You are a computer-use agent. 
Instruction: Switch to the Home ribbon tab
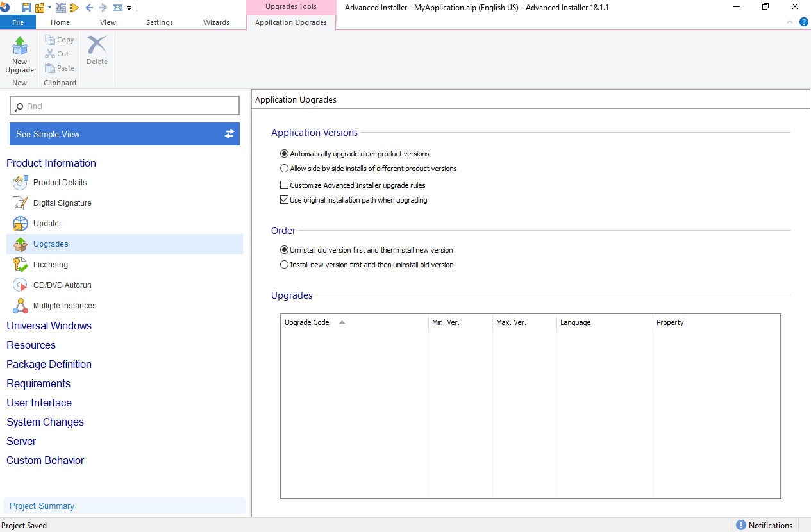click(x=60, y=22)
